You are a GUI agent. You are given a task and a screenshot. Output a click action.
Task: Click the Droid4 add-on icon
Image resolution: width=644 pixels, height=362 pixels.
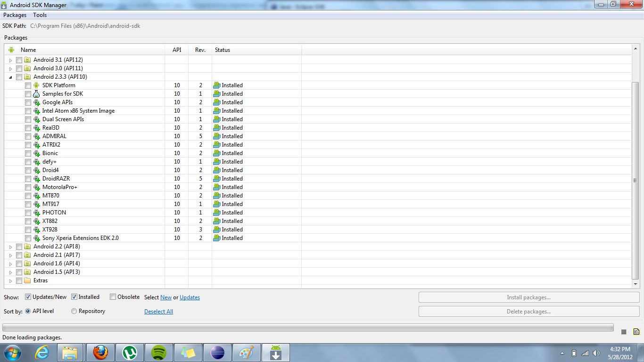pos(36,170)
